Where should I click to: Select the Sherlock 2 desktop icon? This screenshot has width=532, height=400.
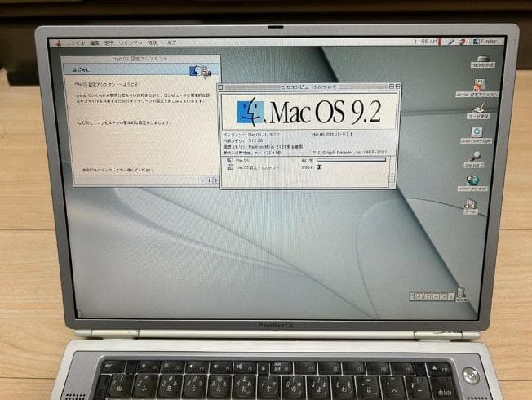tap(475, 159)
